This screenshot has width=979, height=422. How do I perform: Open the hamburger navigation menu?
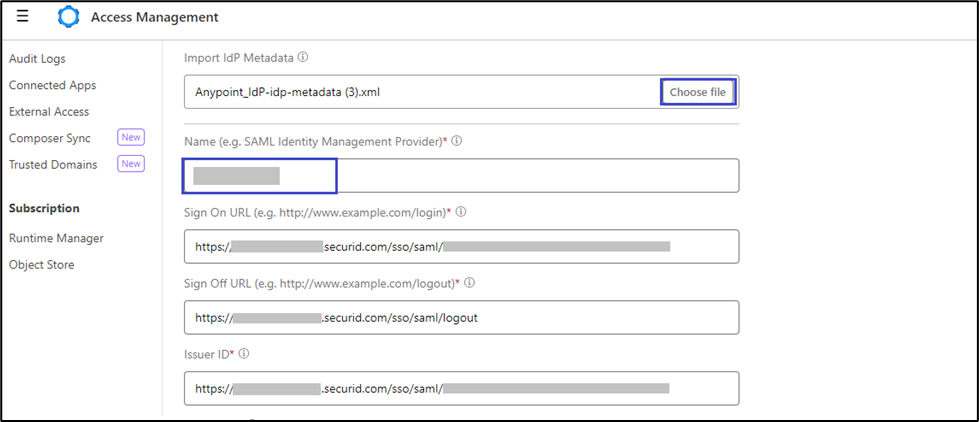pyautogui.click(x=22, y=16)
